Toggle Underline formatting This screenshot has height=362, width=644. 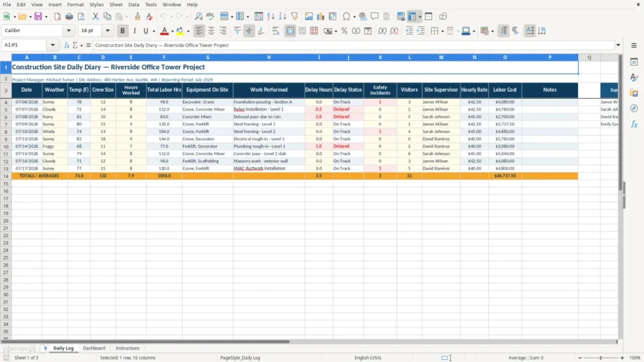(x=146, y=31)
